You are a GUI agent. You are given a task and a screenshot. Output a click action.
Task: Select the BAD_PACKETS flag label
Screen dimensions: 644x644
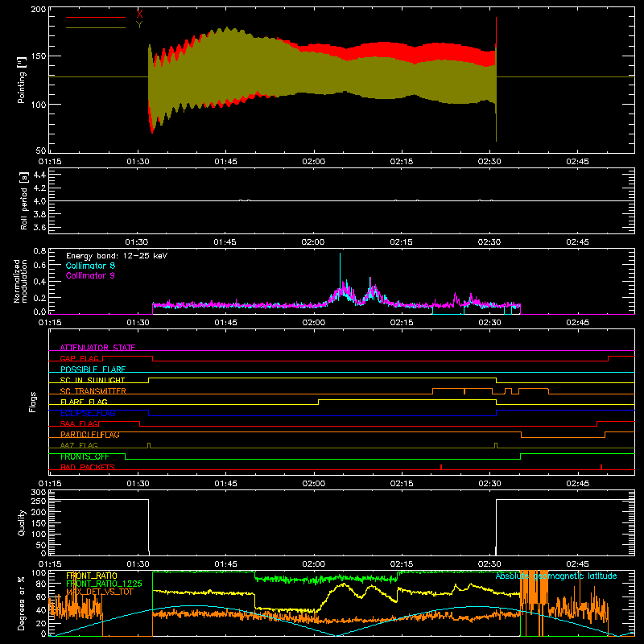click(x=88, y=467)
